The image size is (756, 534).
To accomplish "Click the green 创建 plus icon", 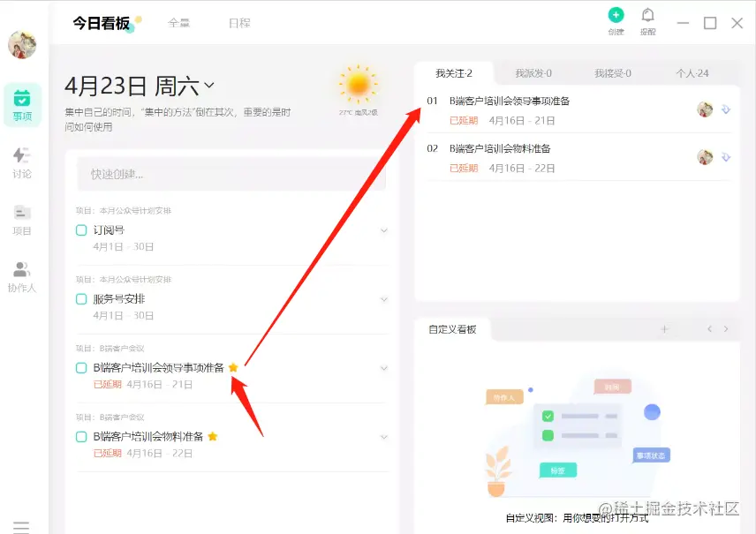I will (x=616, y=15).
